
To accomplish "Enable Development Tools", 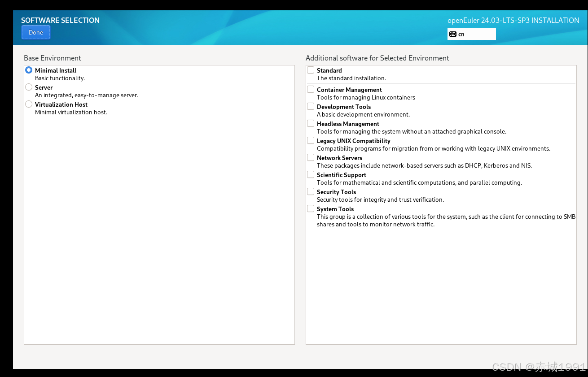I will 310,106.
